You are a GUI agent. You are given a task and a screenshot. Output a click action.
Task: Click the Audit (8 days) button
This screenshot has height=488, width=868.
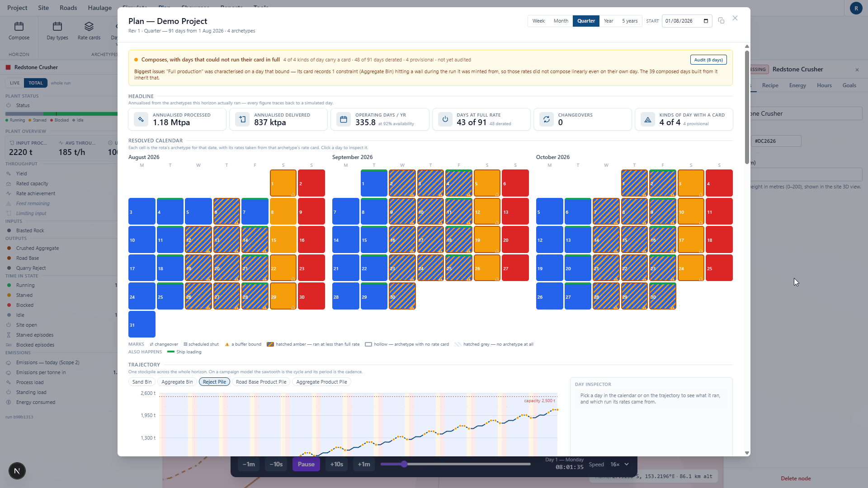[708, 60]
